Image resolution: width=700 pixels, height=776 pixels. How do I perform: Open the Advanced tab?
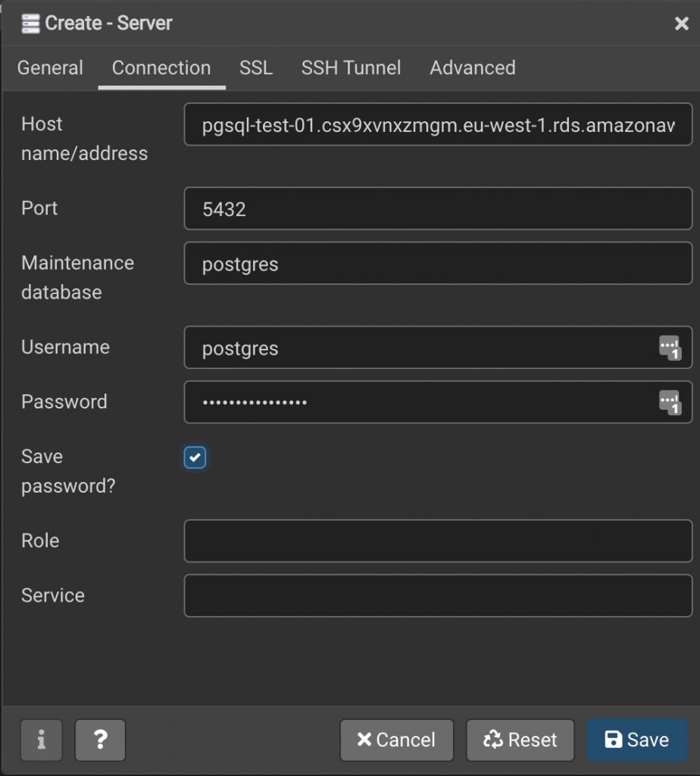473,67
